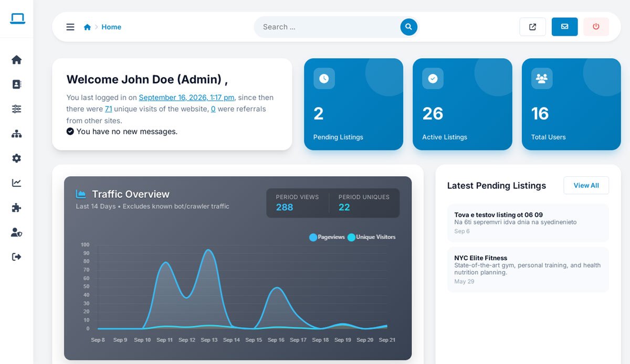Open the Pending Listings card
Screen dimensions: 630x364
[354, 104]
